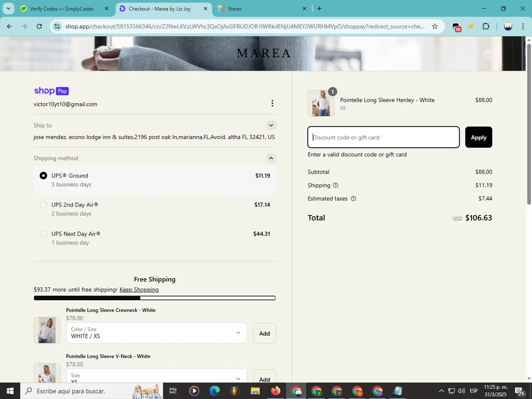
Task: Bookmark this page with the star icon
Action: [x=435, y=26]
